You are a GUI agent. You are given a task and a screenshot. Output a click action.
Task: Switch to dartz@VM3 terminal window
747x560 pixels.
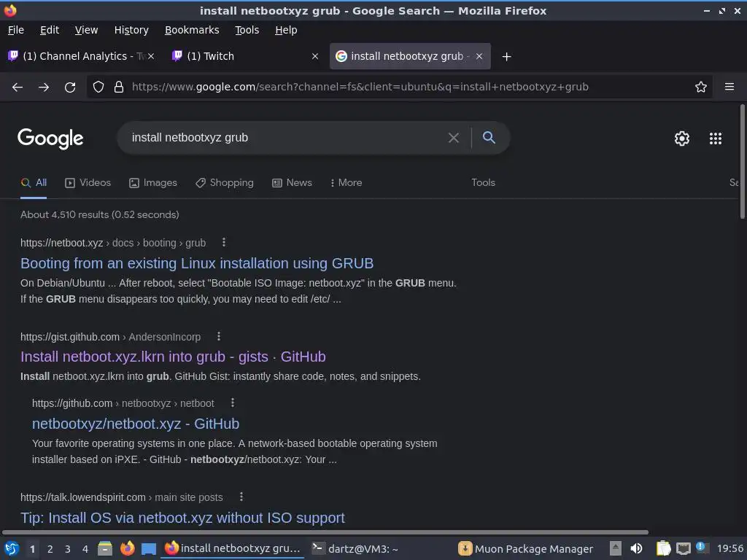355,549
